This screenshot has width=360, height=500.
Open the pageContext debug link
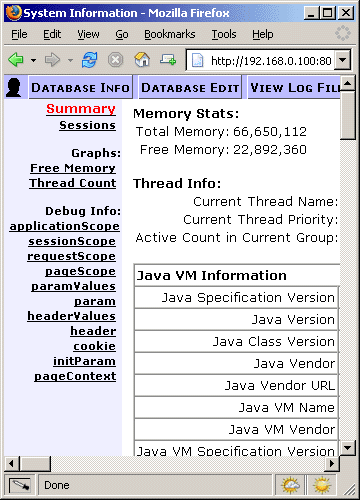[75, 376]
